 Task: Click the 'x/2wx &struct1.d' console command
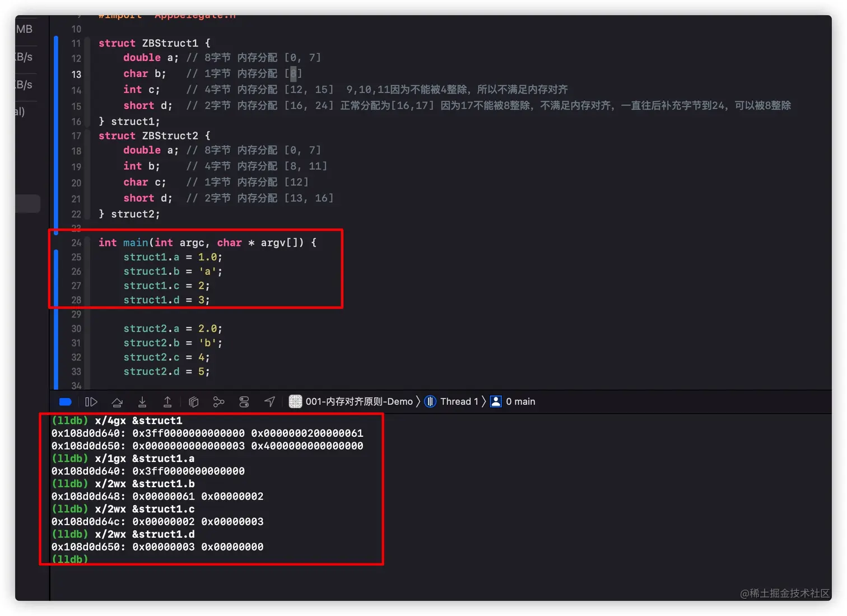[145, 534]
